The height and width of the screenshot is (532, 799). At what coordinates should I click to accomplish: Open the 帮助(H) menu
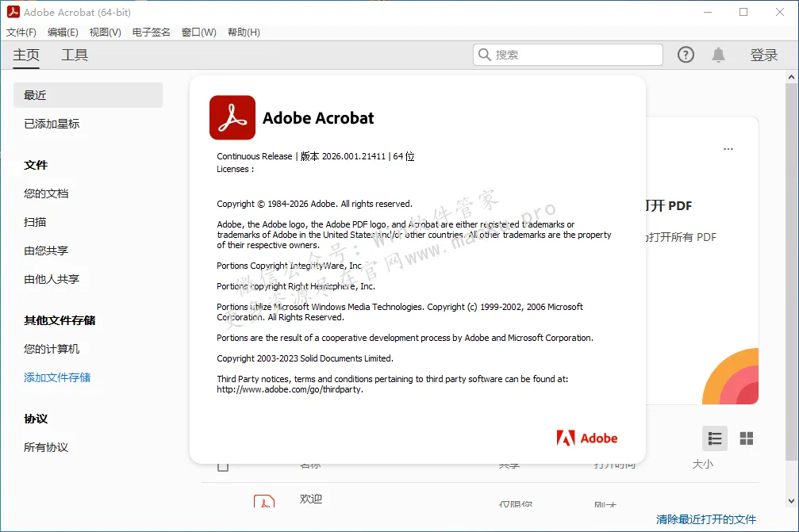[244, 32]
